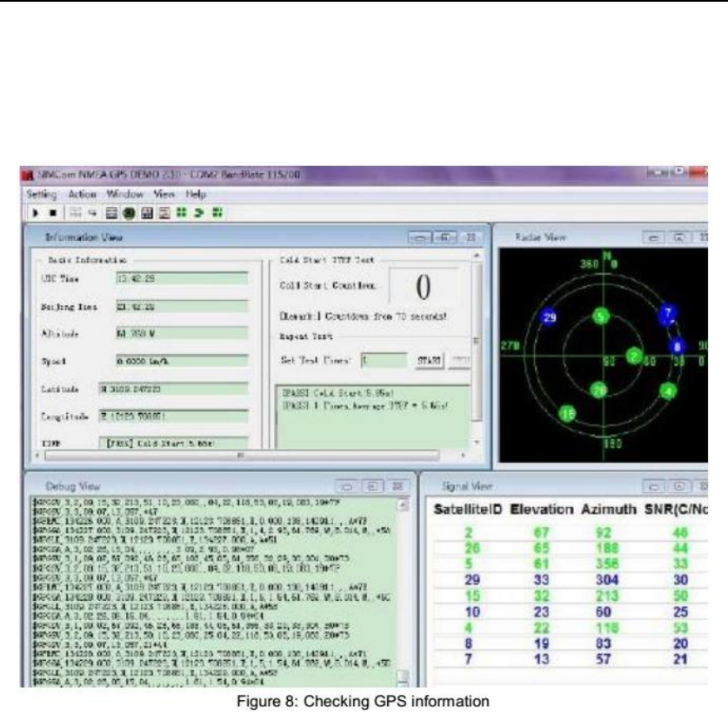Click the Debug View title bar
The image size is (728, 714).
220,486
